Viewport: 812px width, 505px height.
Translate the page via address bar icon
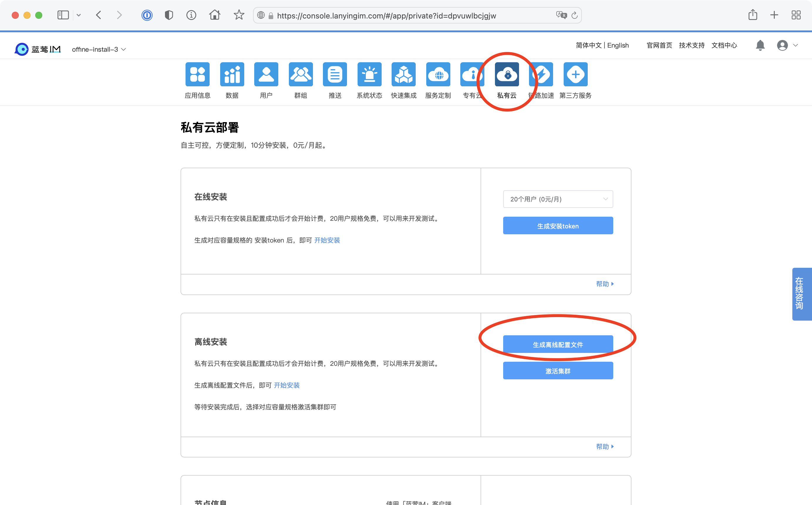pos(561,15)
